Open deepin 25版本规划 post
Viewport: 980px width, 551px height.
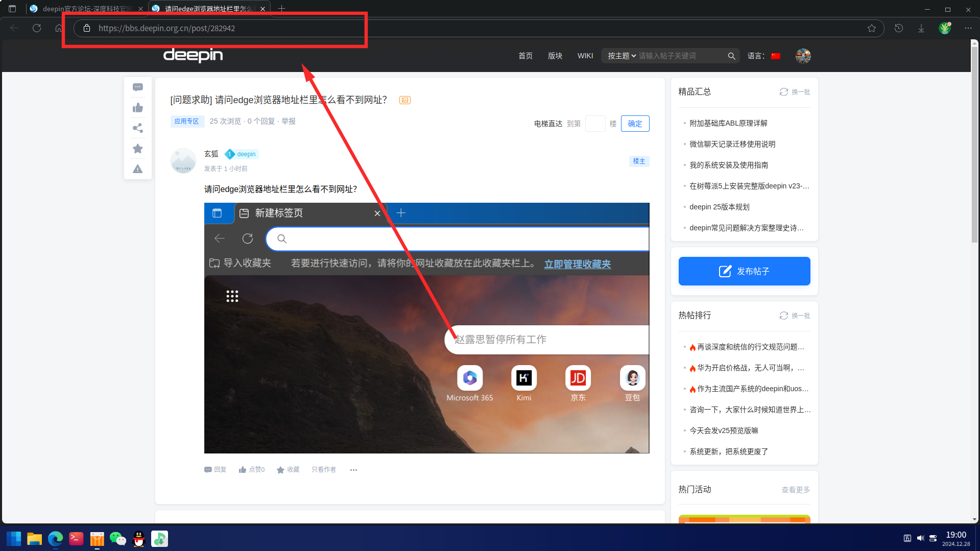[x=719, y=207]
